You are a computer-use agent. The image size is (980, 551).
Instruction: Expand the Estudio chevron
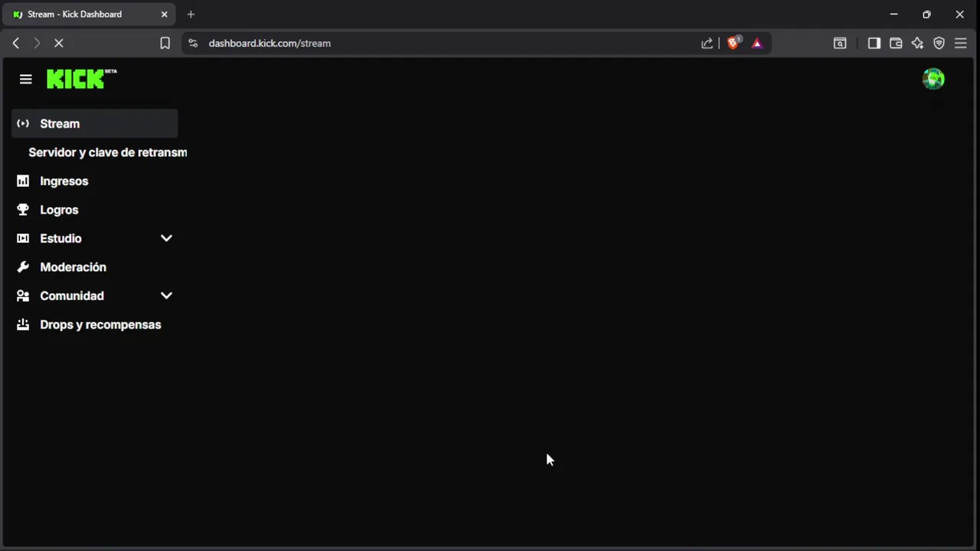(166, 238)
